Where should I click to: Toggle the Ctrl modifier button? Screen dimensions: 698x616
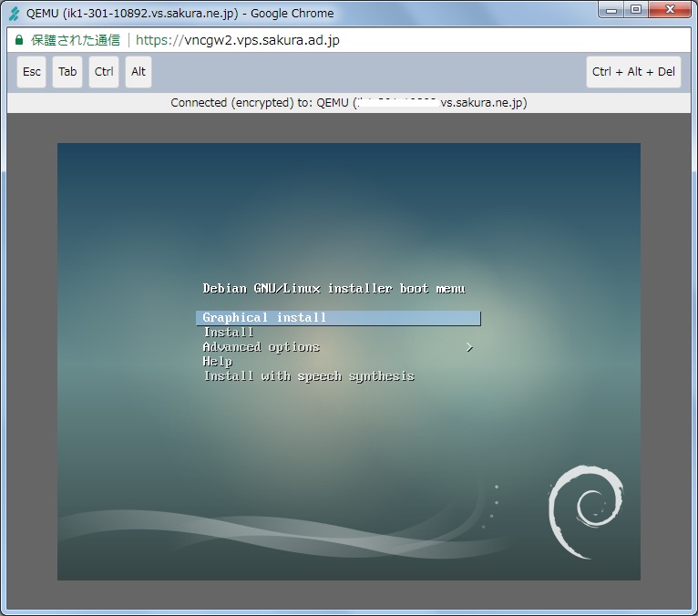click(104, 72)
